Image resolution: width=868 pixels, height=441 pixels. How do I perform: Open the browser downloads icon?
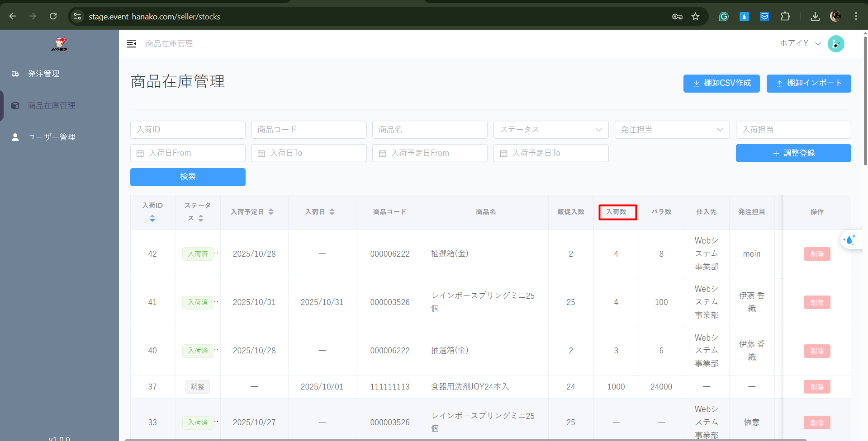point(815,17)
